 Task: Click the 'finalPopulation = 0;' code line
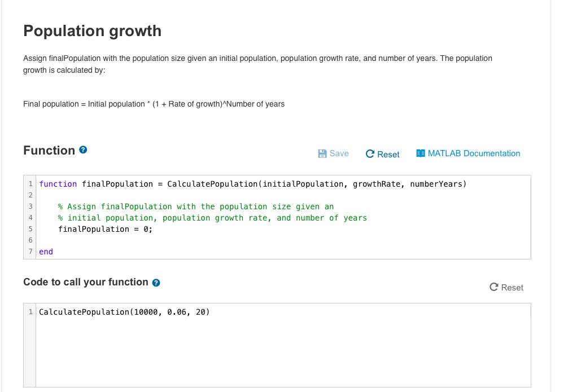(105, 229)
